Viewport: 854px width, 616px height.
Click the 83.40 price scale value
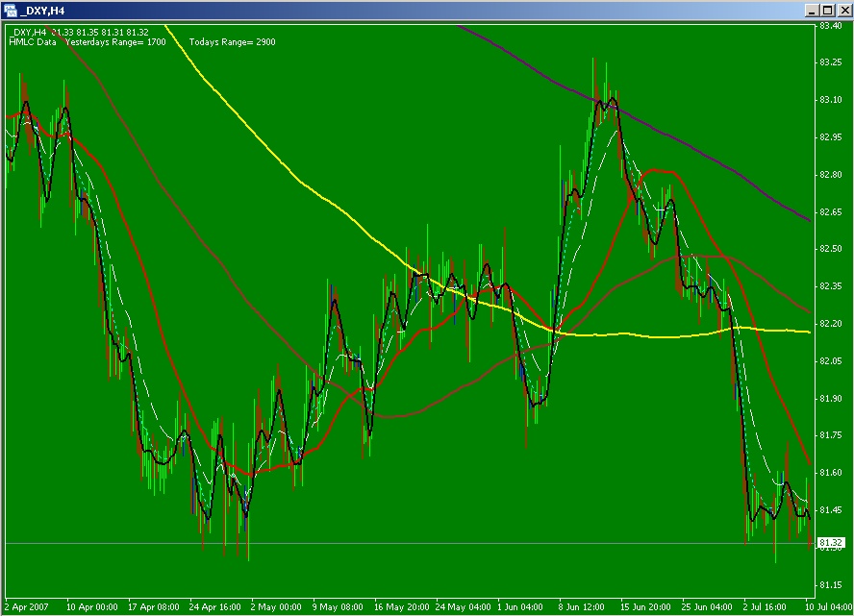(x=831, y=26)
